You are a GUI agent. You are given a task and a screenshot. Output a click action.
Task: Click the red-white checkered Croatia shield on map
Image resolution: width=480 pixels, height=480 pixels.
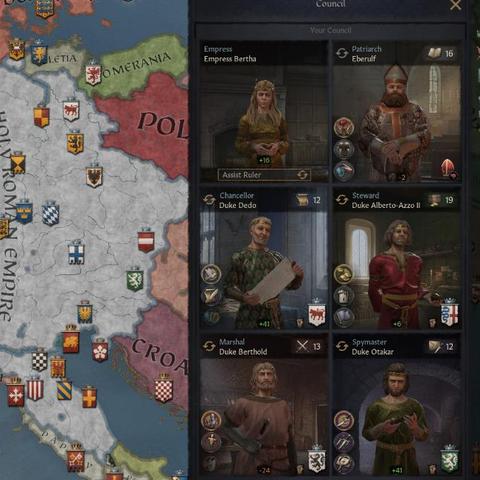pyautogui.click(x=164, y=389)
